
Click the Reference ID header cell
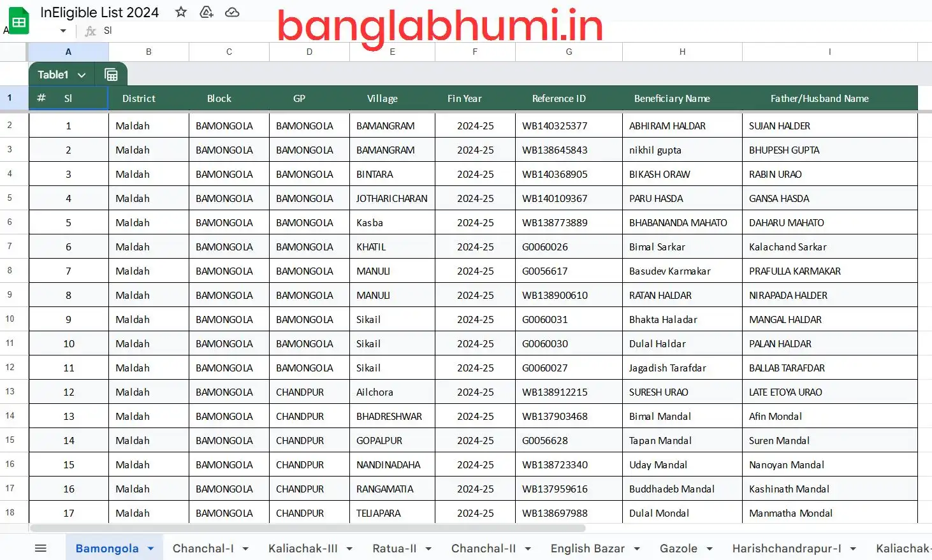coord(569,98)
